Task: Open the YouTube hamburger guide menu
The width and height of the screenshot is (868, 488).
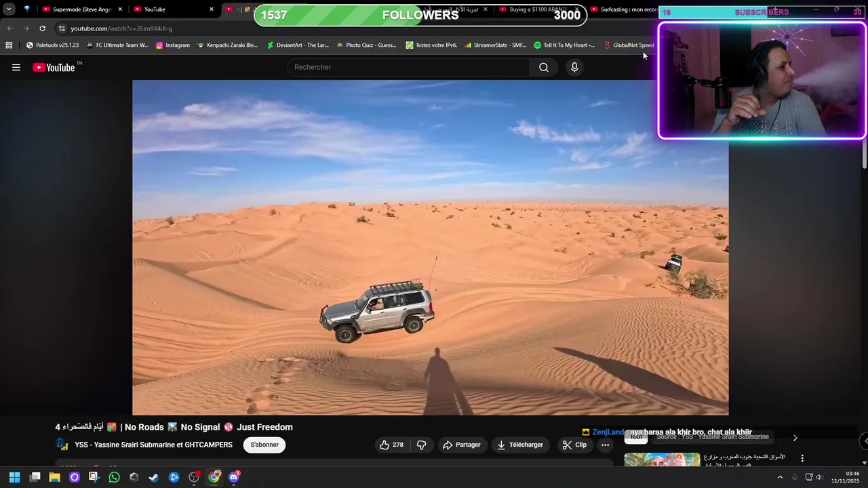Action: pyautogui.click(x=16, y=67)
